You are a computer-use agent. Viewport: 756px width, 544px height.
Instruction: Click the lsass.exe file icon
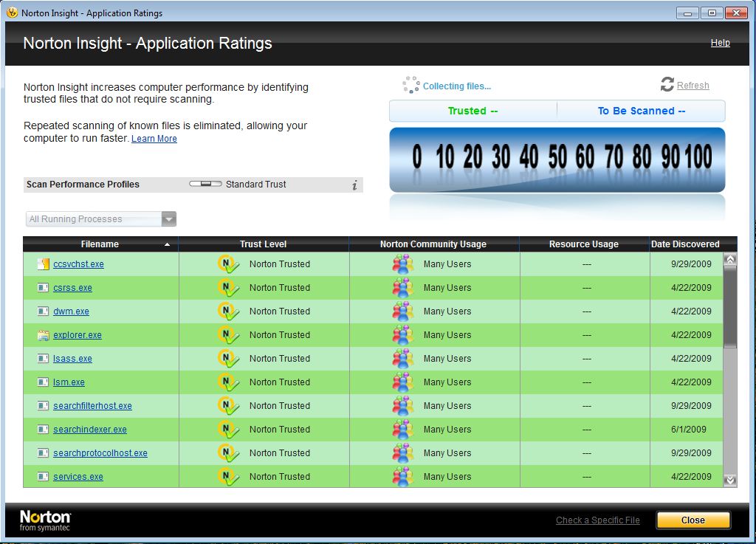pyautogui.click(x=44, y=359)
